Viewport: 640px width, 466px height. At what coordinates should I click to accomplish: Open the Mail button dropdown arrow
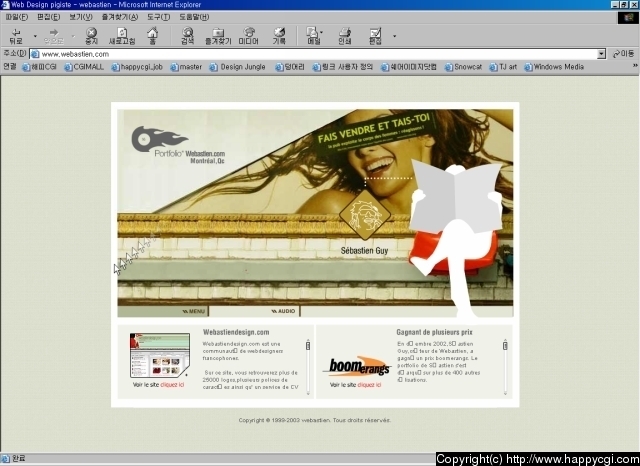click(322, 32)
